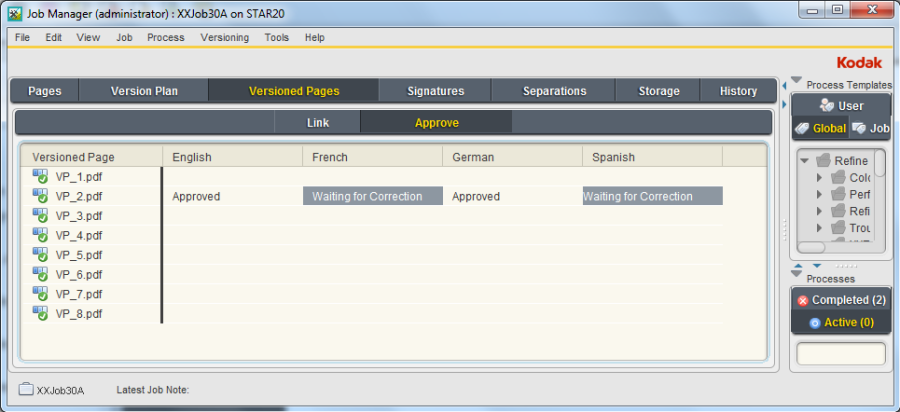900x412 pixels.
Task: Click the Spanish column header
Action: pyautogui.click(x=653, y=157)
